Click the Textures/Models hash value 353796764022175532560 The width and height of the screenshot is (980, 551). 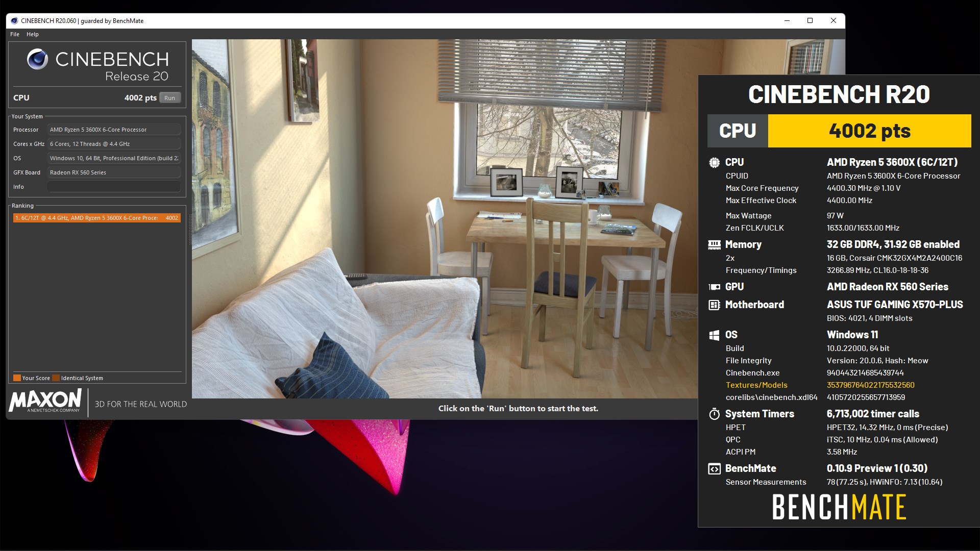870,385
